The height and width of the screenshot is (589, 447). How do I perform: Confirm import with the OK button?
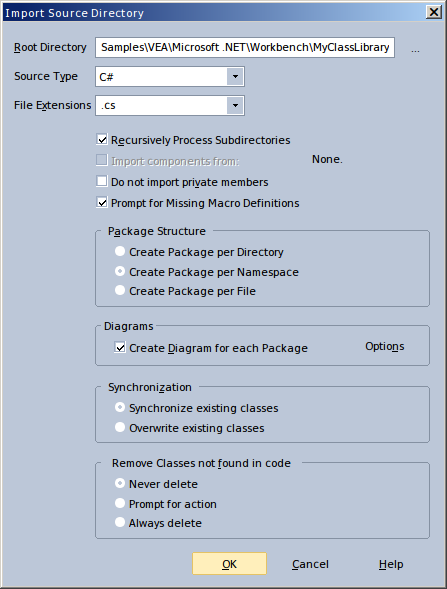tap(230, 563)
